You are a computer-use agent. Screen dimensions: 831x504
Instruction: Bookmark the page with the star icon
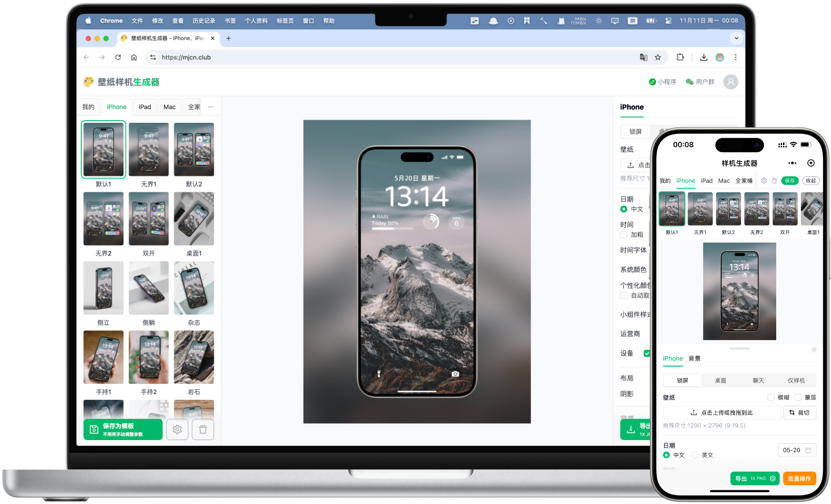[658, 58]
